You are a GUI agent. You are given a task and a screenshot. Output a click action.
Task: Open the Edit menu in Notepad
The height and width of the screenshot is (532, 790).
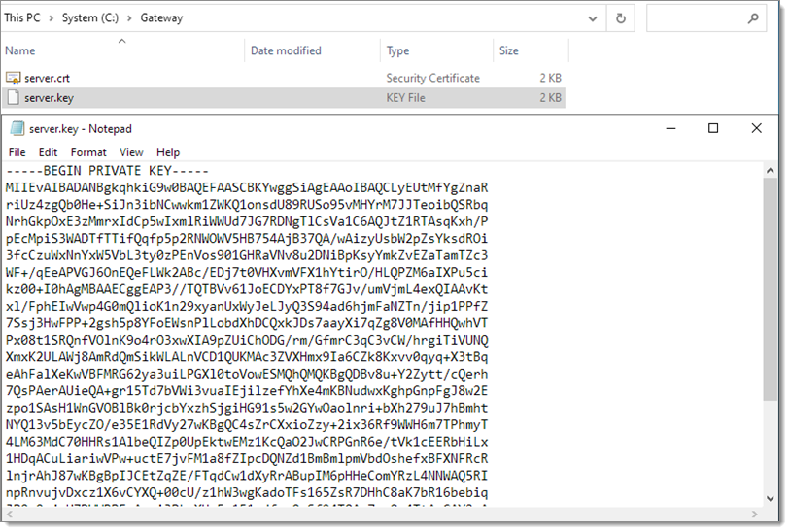point(48,152)
